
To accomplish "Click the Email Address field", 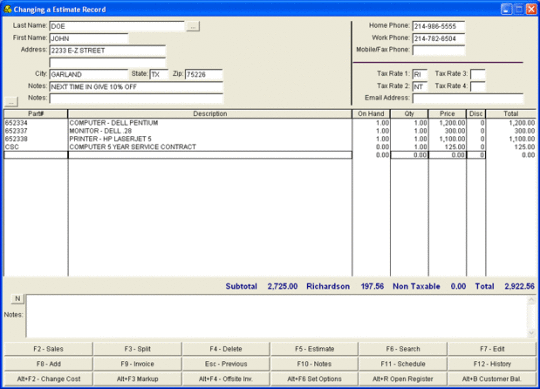I will point(468,98).
